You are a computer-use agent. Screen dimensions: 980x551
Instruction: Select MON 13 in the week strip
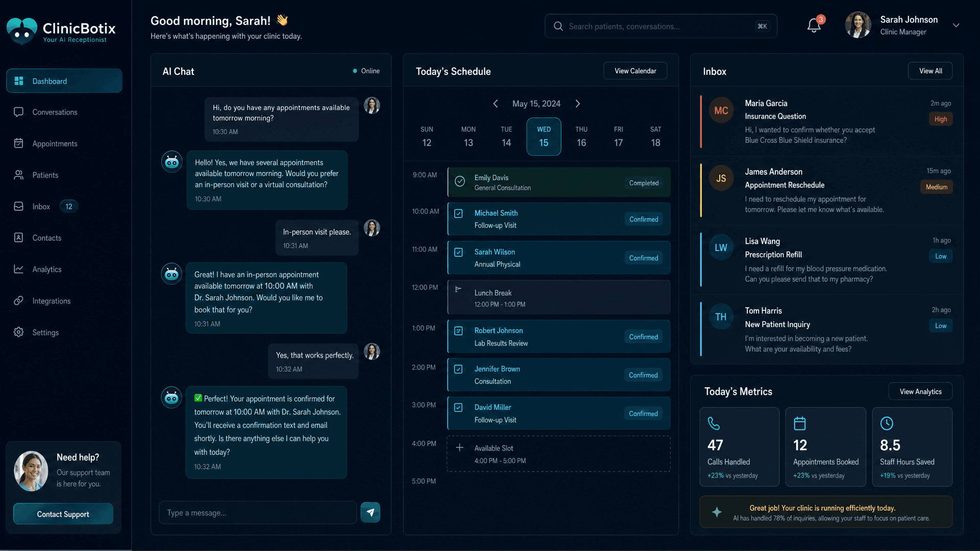468,137
